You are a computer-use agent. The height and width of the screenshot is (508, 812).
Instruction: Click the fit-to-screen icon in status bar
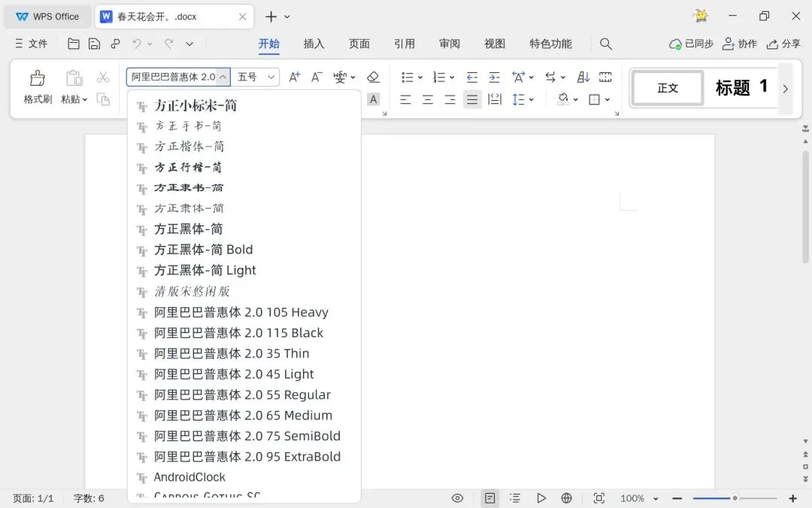pos(599,498)
